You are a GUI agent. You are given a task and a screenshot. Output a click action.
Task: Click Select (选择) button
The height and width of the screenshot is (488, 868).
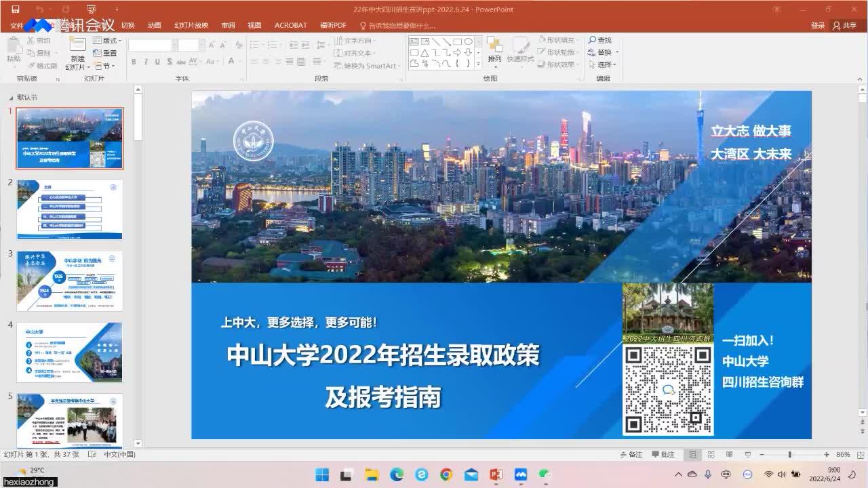pyautogui.click(x=602, y=65)
